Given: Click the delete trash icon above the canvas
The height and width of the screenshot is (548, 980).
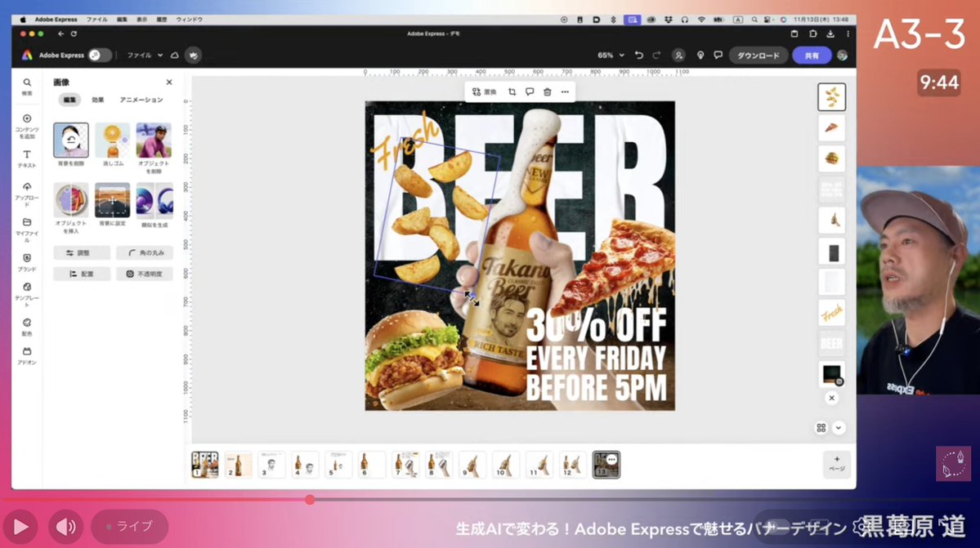Looking at the screenshot, I should coord(546,92).
